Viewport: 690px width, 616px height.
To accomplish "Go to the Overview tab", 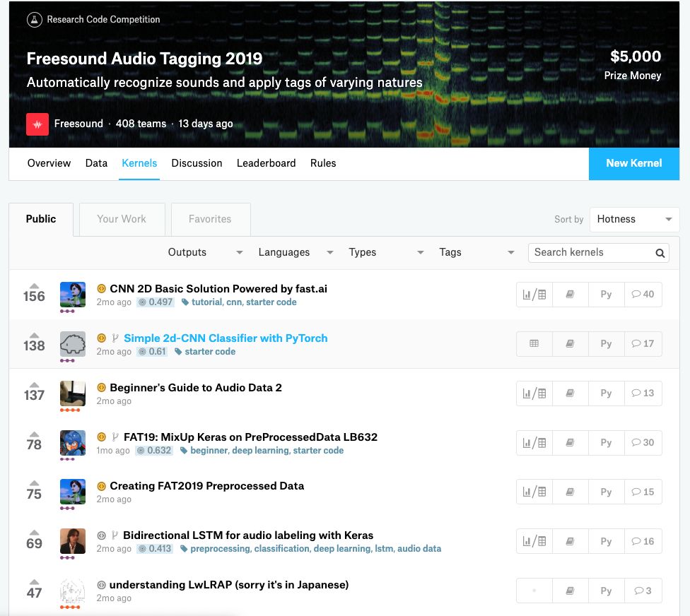I will coord(49,164).
